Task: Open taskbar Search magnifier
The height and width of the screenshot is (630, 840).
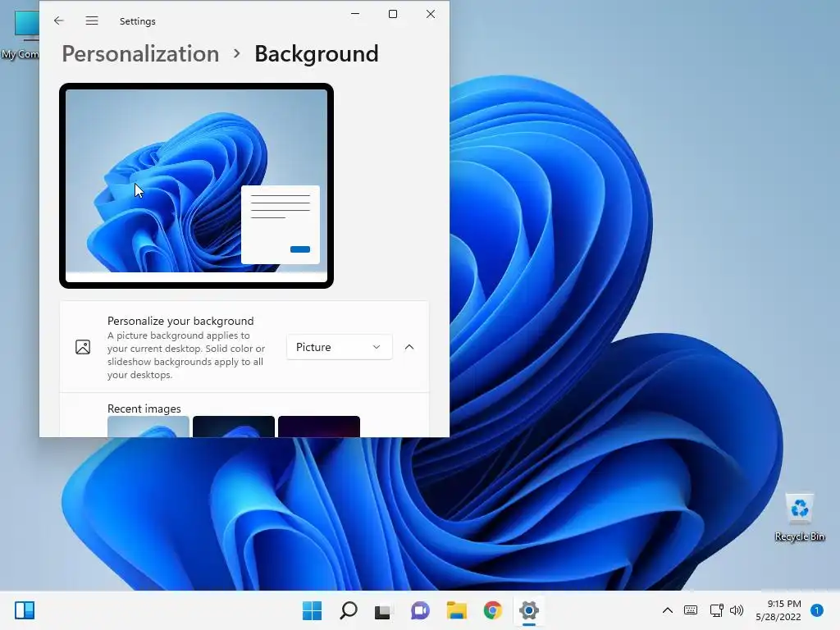Action: point(348,610)
